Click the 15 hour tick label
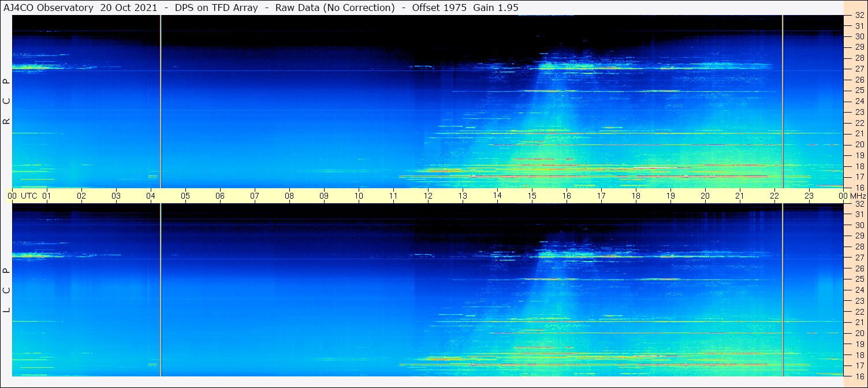This screenshot has width=868, height=388. (x=532, y=196)
